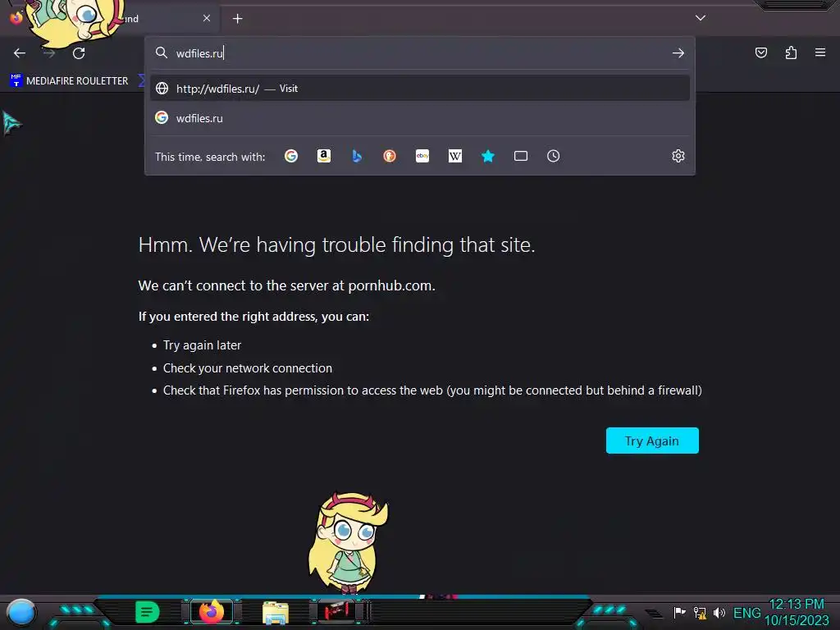
Task: Reload the current page
Action: [79, 53]
